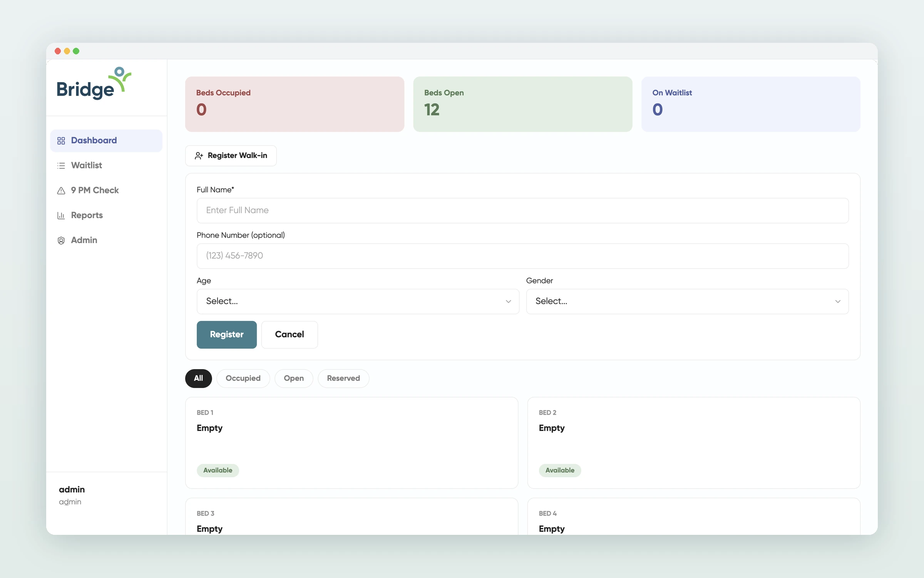Click the Gender dropdown chevron arrow
924x578 pixels.
point(838,301)
